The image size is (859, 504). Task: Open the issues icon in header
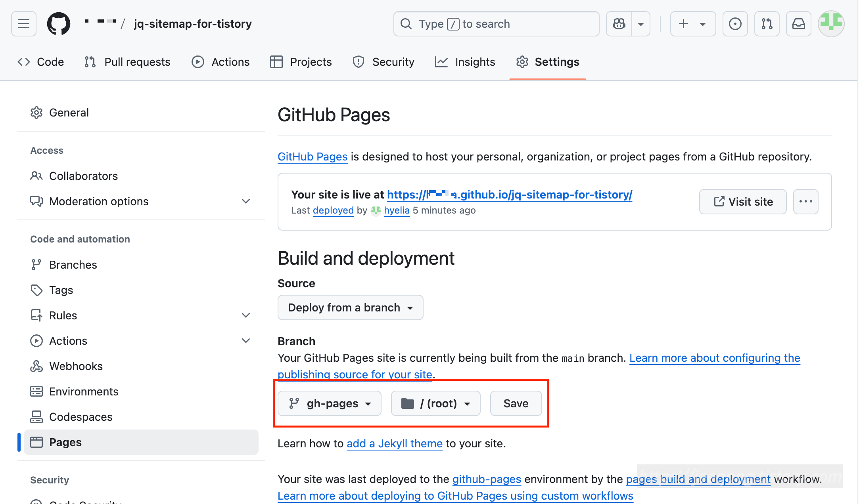click(x=735, y=24)
